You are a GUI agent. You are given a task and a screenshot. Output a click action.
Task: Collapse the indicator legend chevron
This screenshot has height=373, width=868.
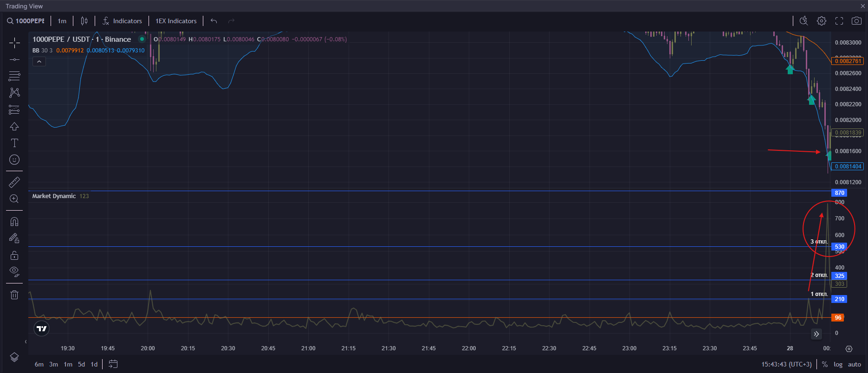coord(39,62)
